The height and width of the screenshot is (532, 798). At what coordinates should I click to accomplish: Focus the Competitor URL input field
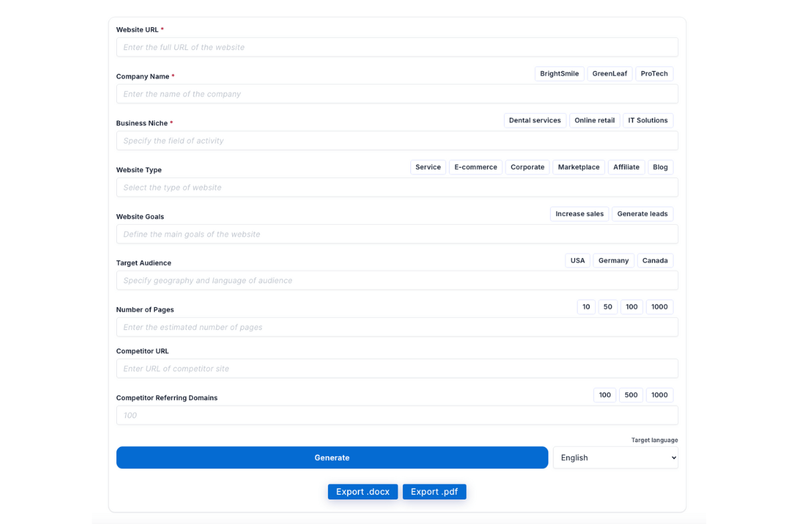pyautogui.click(x=397, y=368)
